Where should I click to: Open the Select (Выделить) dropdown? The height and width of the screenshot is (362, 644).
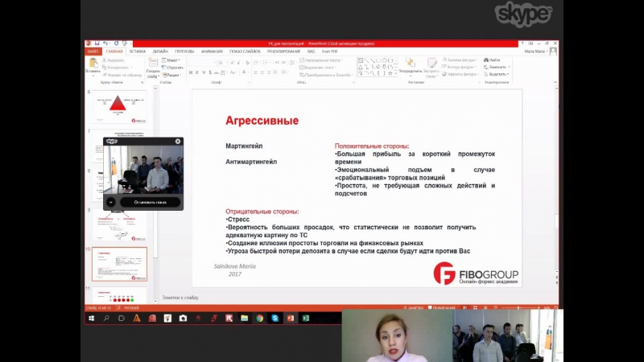[x=497, y=74]
